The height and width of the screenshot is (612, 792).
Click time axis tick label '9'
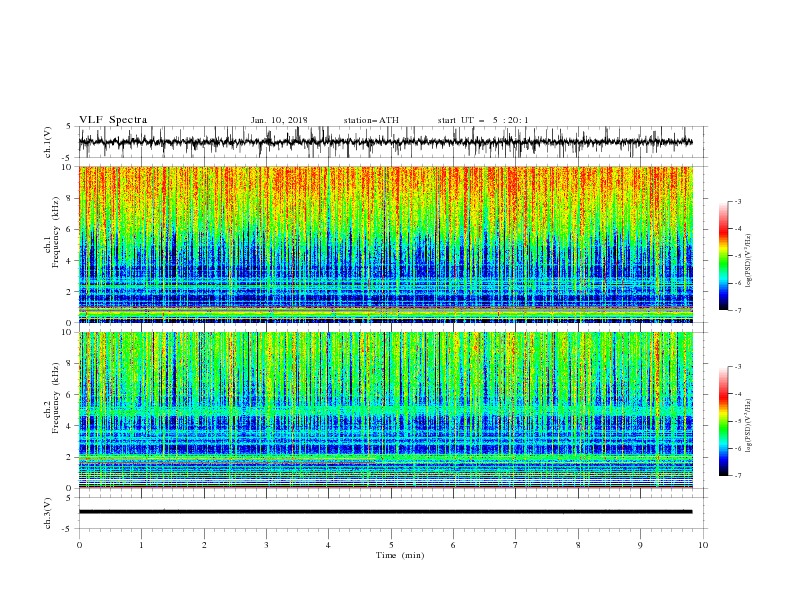[640, 545]
